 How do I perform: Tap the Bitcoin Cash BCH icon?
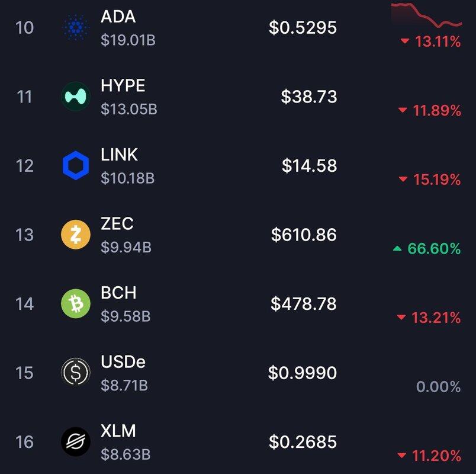(x=75, y=304)
